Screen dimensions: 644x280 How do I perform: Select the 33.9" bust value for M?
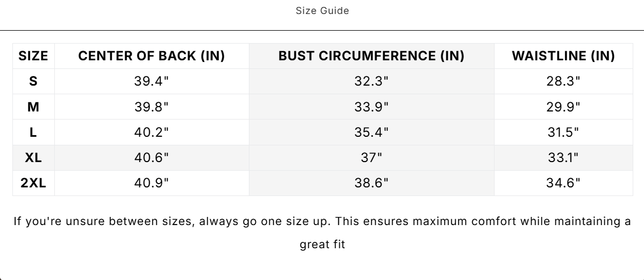coord(371,107)
